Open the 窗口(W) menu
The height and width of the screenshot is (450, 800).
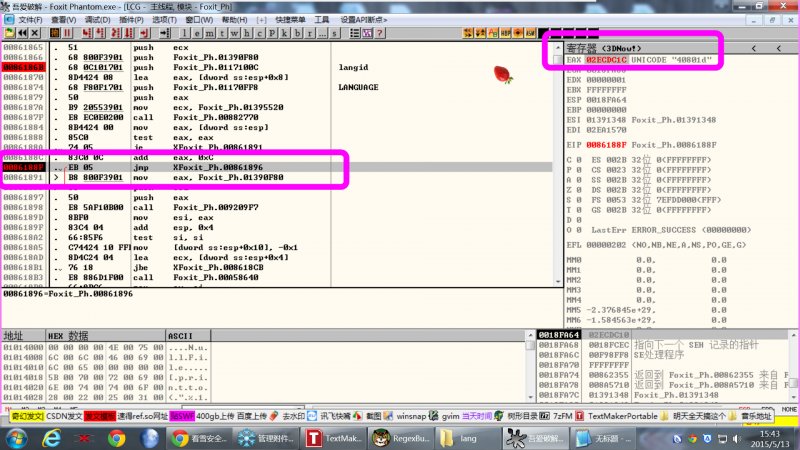pyautogui.click(x=199, y=19)
